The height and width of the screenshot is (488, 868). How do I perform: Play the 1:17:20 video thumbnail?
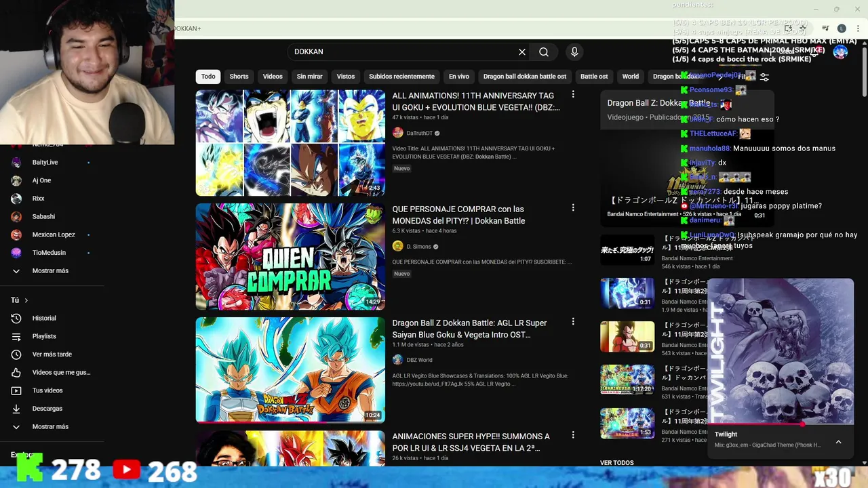627,380
